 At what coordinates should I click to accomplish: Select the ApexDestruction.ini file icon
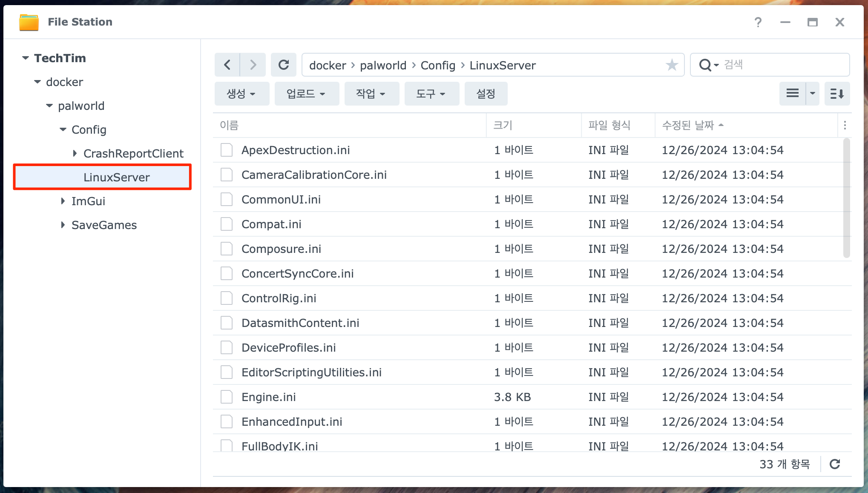tap(227, 150)
